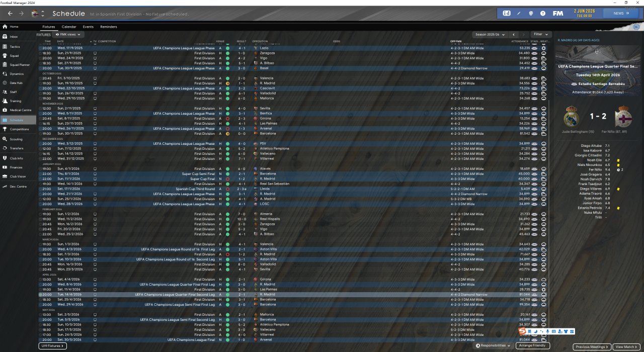The width and height of the screenshot is (644, 352).
Task: Open the FMK views dropdown
Action: (68, 35)
